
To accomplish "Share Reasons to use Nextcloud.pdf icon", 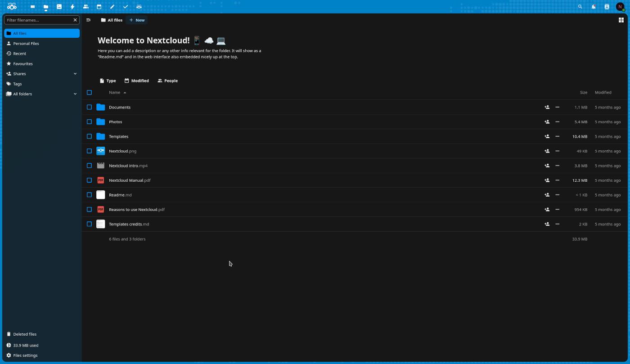I will [547, 210].
